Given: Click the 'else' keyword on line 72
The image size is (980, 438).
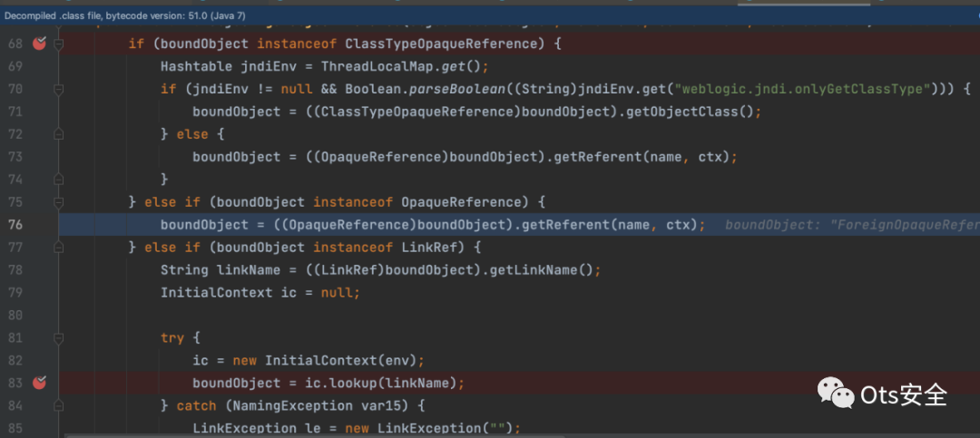Looking at the screenshot, I should tap(192, 134).
